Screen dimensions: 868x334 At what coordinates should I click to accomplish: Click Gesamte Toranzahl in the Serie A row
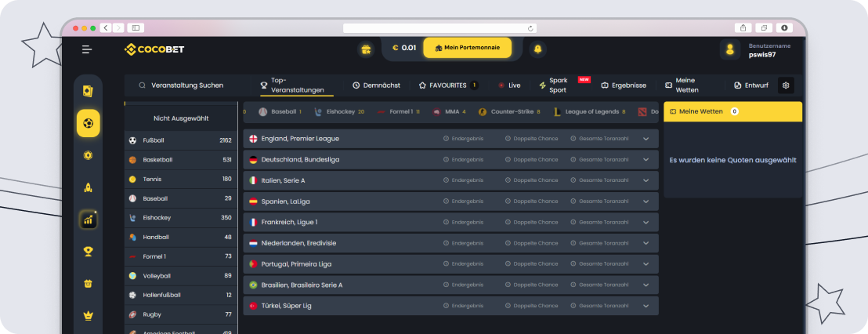tap(599, 180)
